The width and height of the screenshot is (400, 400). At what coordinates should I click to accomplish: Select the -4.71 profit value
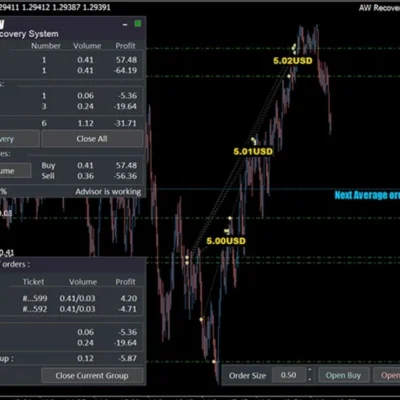coord(127,309)
